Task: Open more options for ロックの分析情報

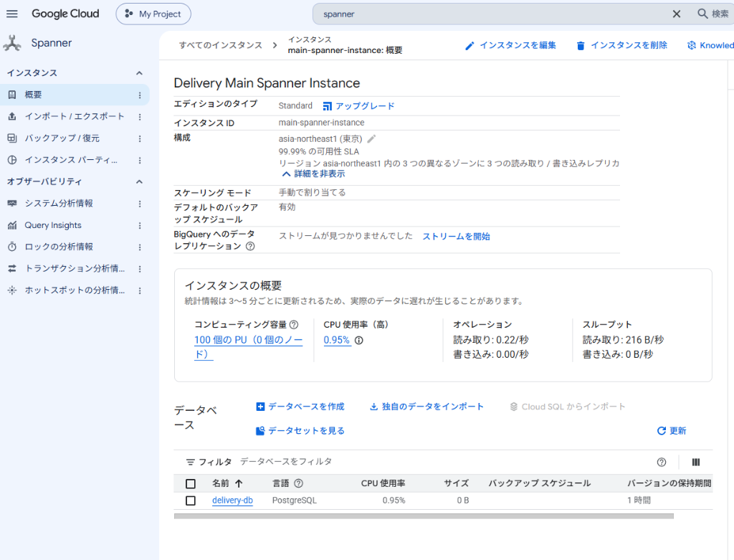Action: (140, 247)
